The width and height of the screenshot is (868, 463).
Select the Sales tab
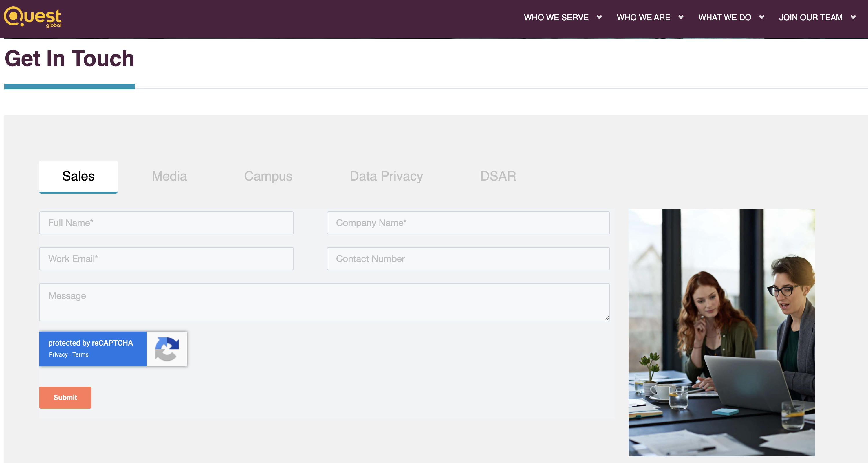pyautogui.click(x=78, y=176)
